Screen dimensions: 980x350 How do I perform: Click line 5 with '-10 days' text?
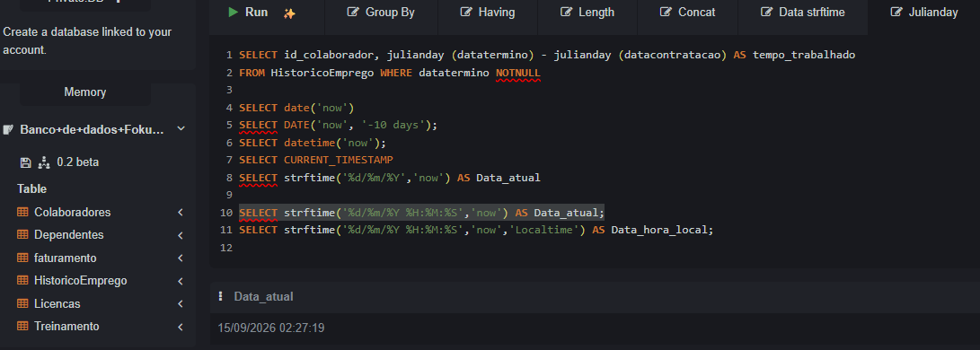[x=338, y=125]
